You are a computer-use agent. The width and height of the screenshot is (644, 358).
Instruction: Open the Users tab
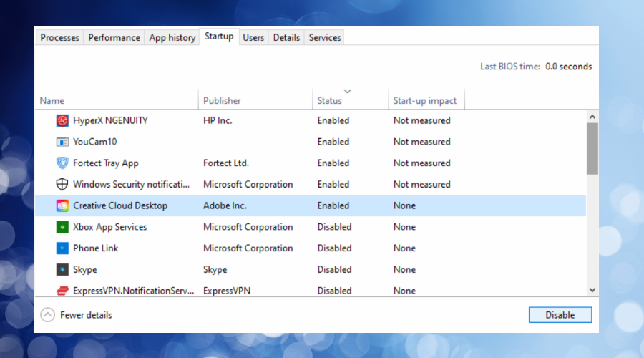[253, 37]
